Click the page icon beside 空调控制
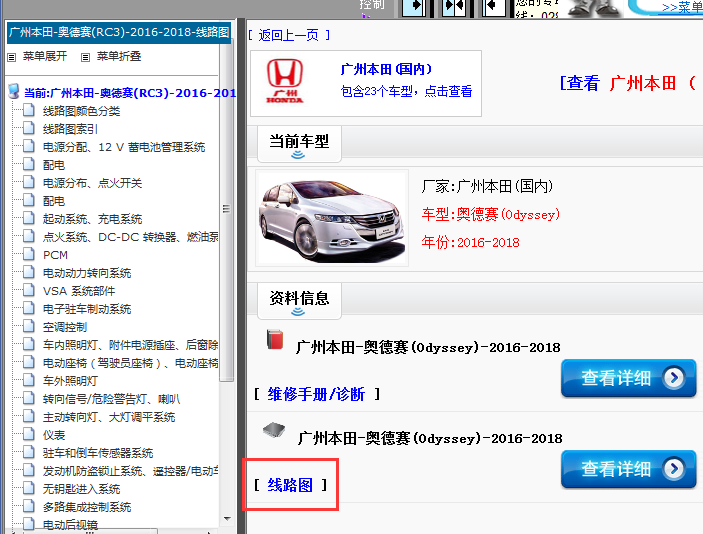 (x=29, y=326)
